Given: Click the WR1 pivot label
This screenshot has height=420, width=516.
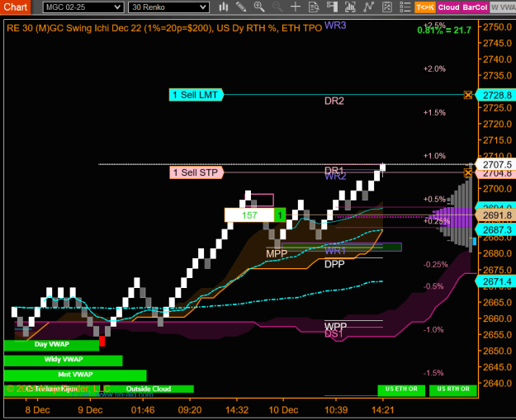Looking at the screenshot, I should [335, 251].
